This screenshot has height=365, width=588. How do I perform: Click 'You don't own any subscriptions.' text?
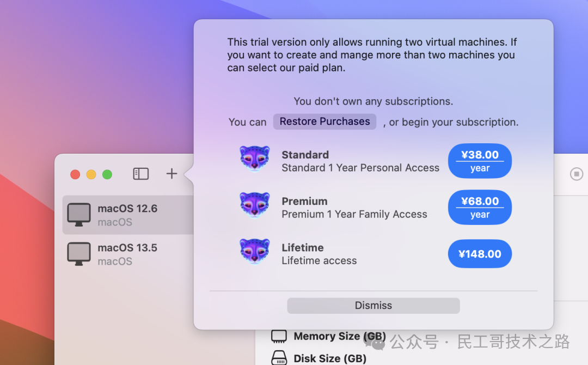click(x=373, y=101)
